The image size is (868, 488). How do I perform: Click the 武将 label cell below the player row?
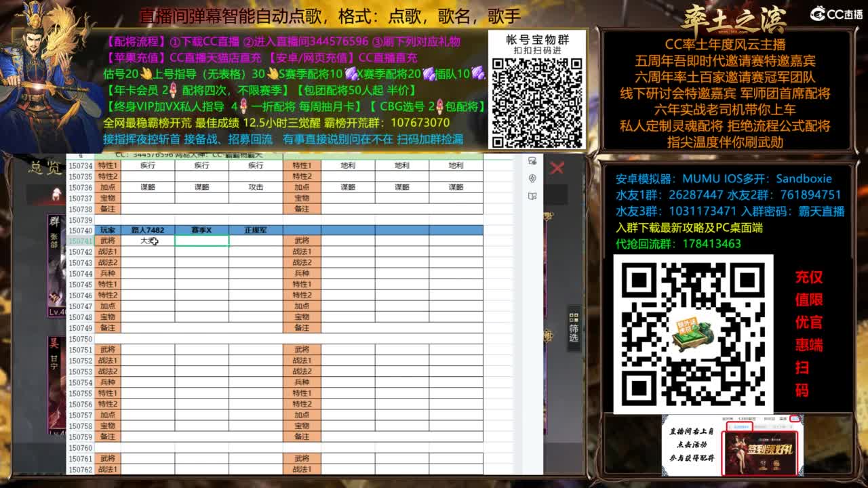pyautogui.click(x=110, y=241)
